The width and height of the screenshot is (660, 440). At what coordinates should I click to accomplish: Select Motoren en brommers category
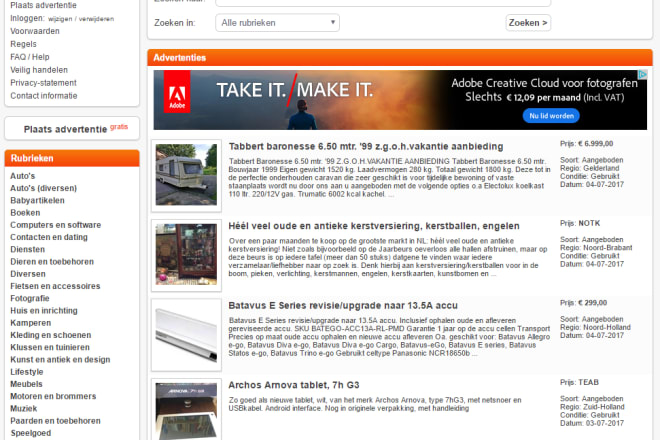53,396
